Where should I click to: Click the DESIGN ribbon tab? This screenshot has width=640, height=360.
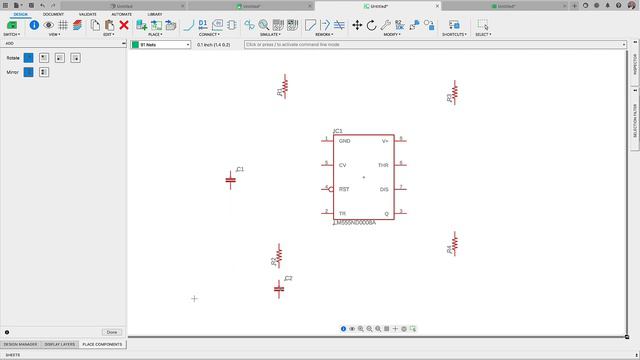tap(20, 14)
